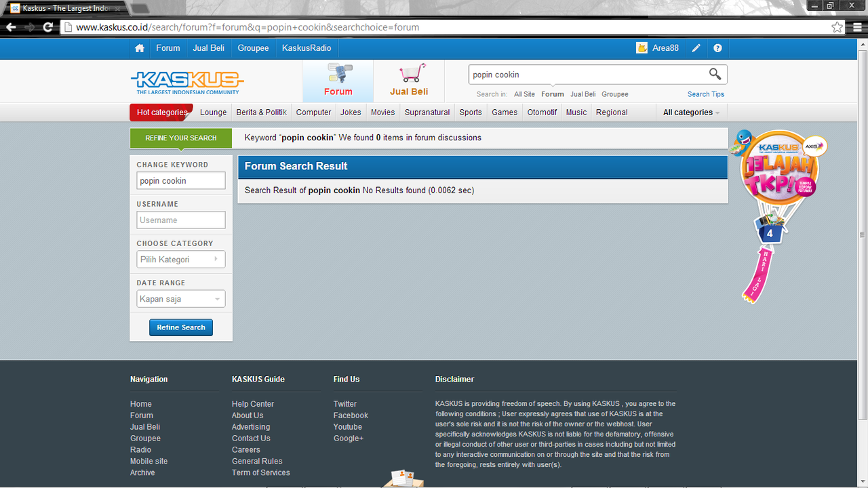Viewport: 868px width, 488px height.
Task: Open the Search Tips link
Action: [706, 94]
